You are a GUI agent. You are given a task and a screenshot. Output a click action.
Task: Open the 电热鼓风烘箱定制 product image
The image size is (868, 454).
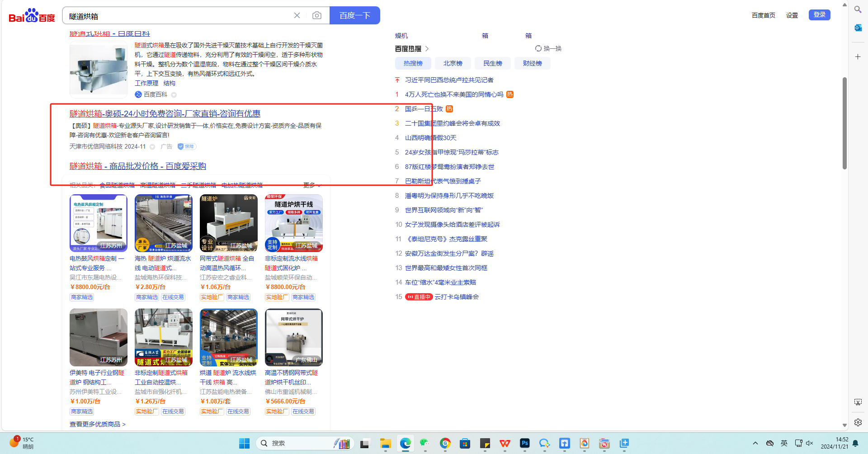click(99, 223)
